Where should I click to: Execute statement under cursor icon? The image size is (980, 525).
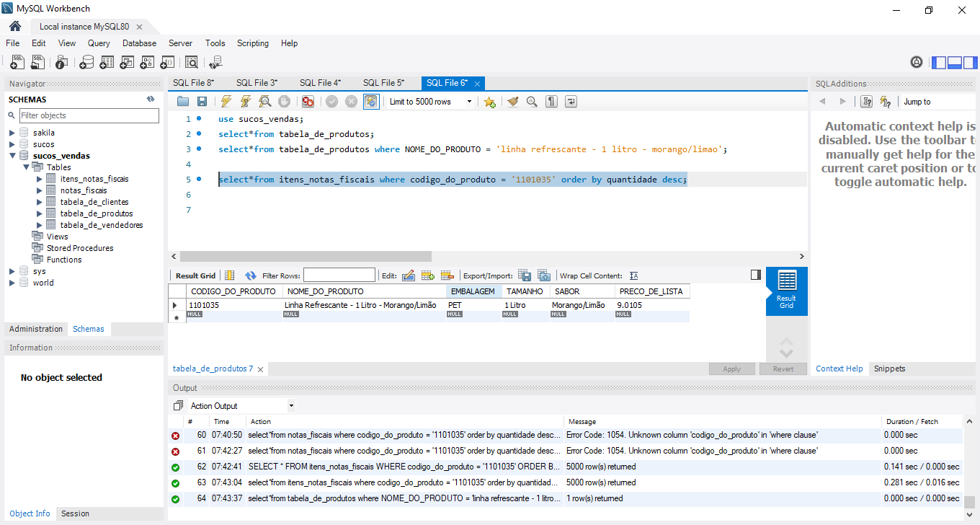click(x=246, y=102)
